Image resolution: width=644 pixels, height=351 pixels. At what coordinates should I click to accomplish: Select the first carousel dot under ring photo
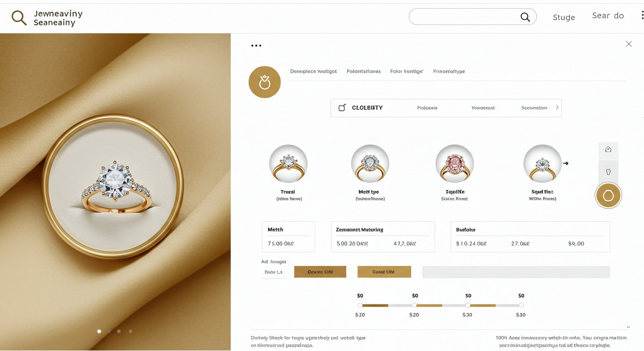pos(99,331)
